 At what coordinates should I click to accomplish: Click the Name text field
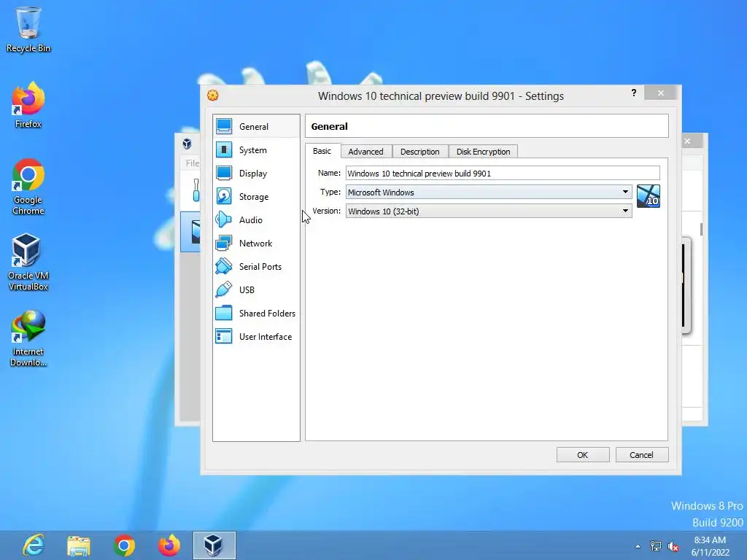pyautogui.click(x=503, y=173)
